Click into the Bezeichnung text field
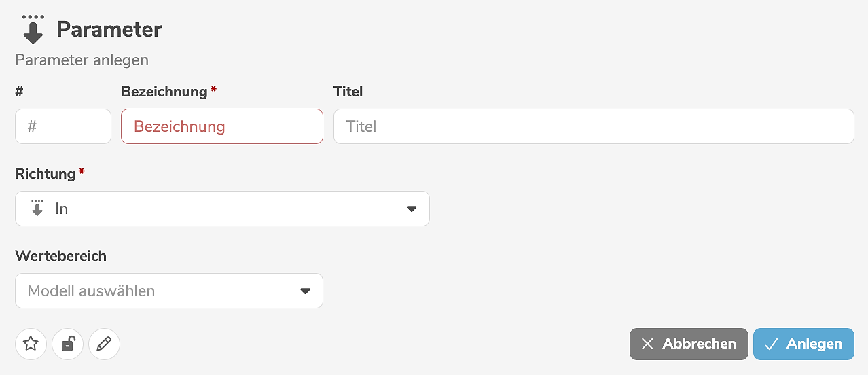 [221, 126]
